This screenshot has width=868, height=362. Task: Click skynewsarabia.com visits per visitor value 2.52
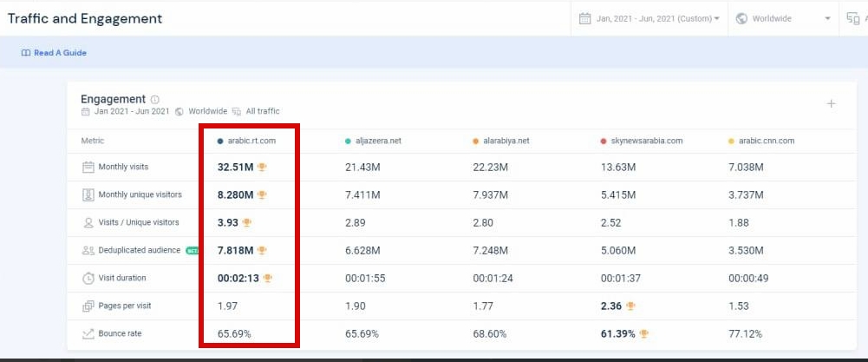point(610,223)
